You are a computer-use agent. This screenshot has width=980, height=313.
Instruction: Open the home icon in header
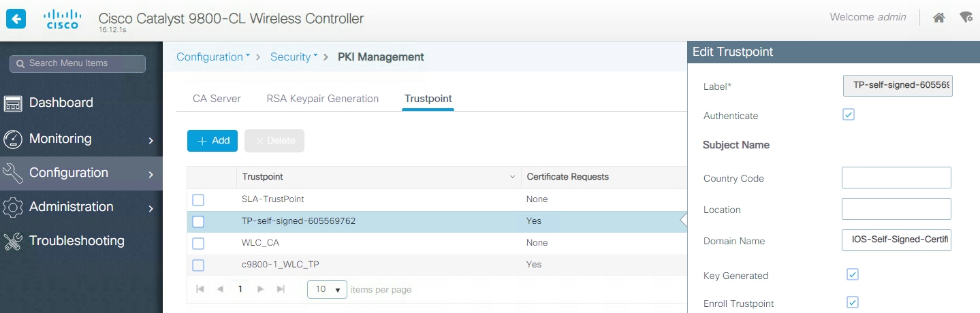pyautogui.click(x=938, y=18)
